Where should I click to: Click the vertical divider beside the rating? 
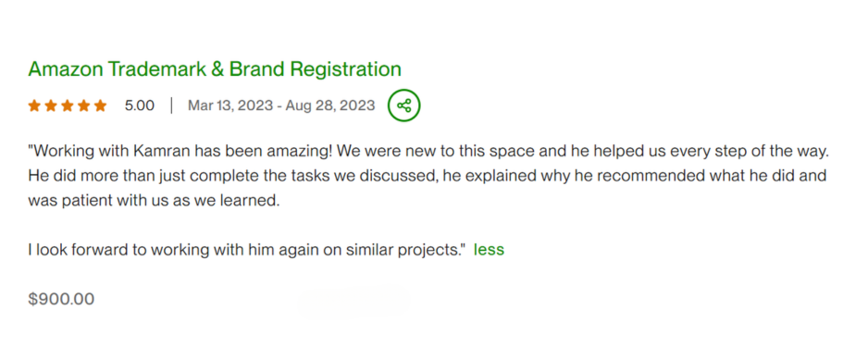tap(171, 105)
